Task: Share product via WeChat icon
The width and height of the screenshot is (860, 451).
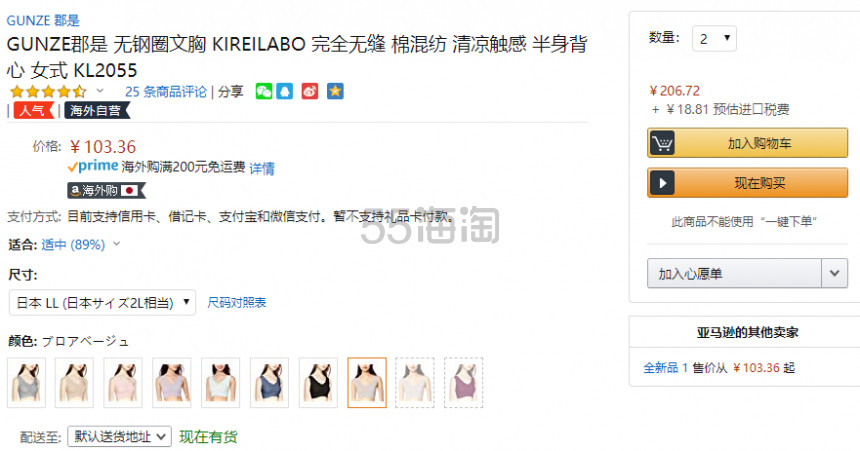Action: (x=264, y=91)
